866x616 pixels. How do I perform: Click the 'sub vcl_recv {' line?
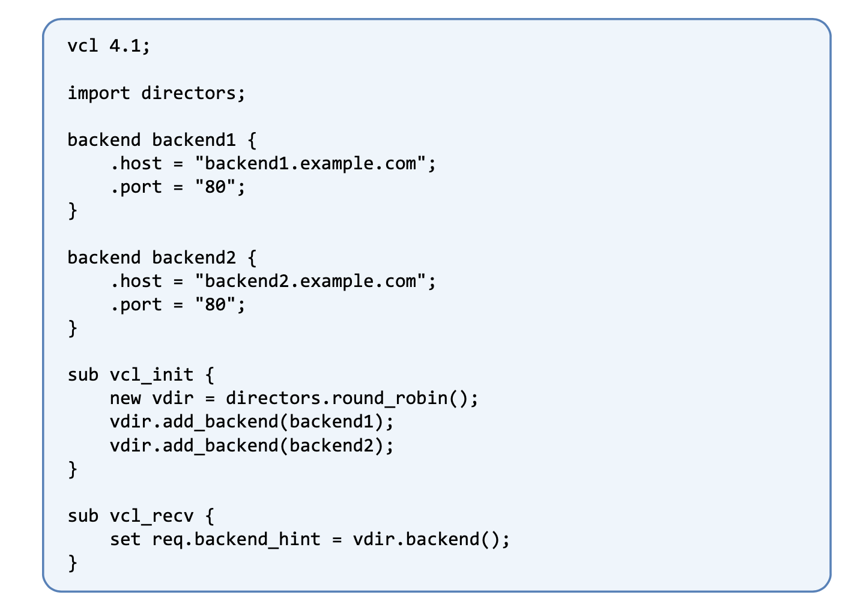click(141, 516)
